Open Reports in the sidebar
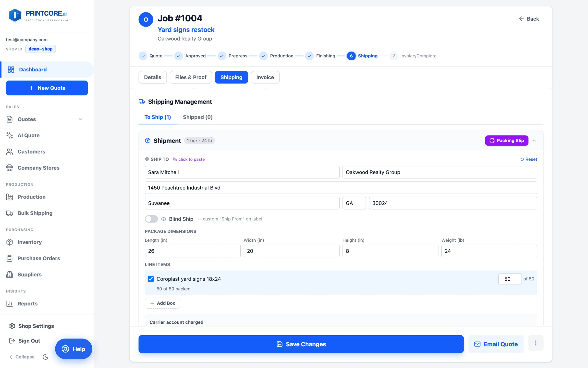Image resolution: width=588 pixels, height=368 pixels. point(28,303)
